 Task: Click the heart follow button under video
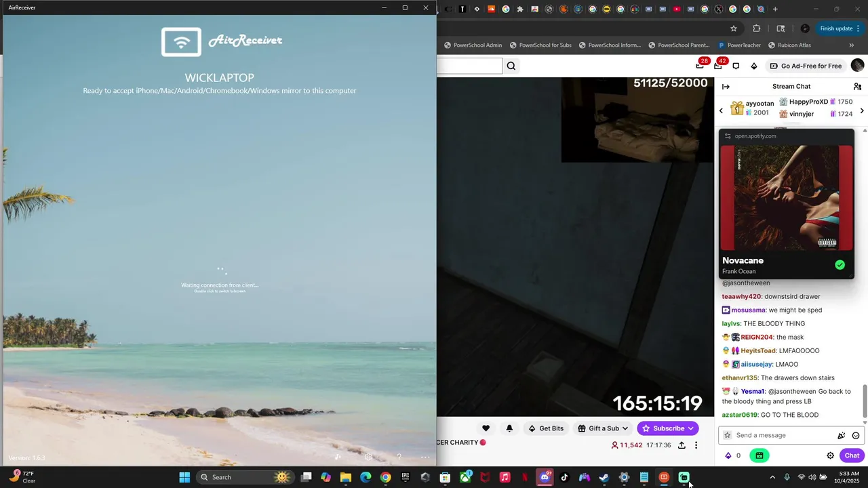486,428
